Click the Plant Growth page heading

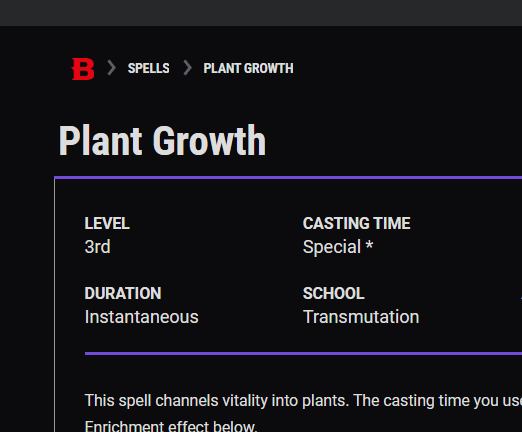pos(162,140)
